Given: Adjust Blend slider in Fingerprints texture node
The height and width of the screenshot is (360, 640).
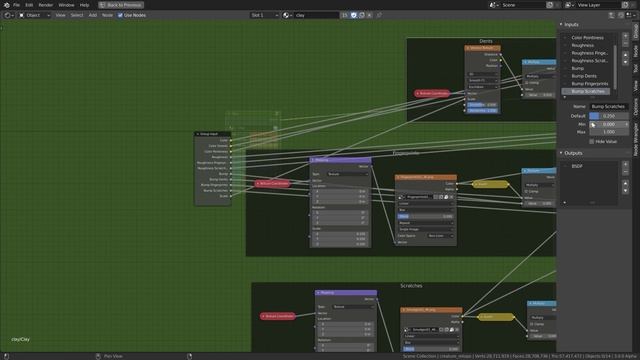Looking at the screenshot, I should pos(426,216).
